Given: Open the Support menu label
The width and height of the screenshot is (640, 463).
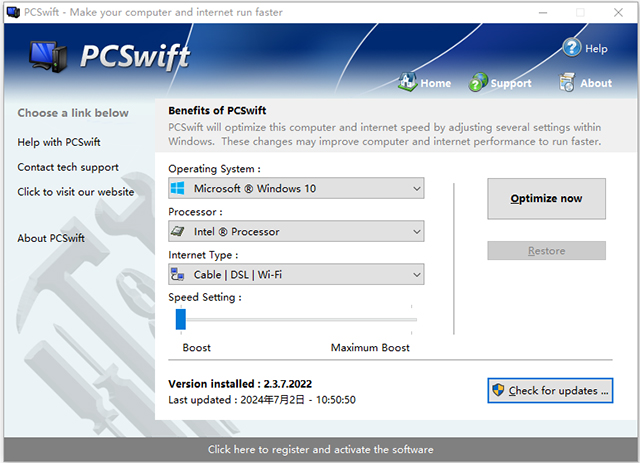Looking at the screenshot, I should coord(511,83).
